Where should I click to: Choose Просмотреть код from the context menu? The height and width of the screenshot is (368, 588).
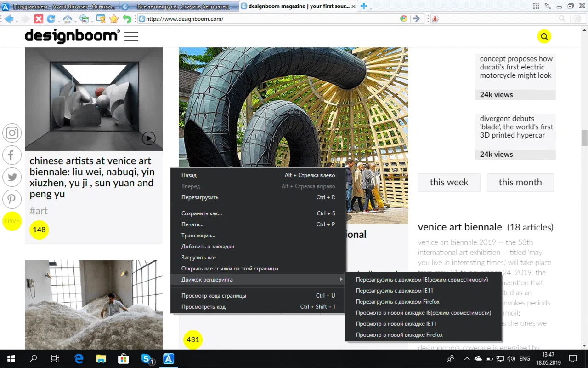click(258, 307)
